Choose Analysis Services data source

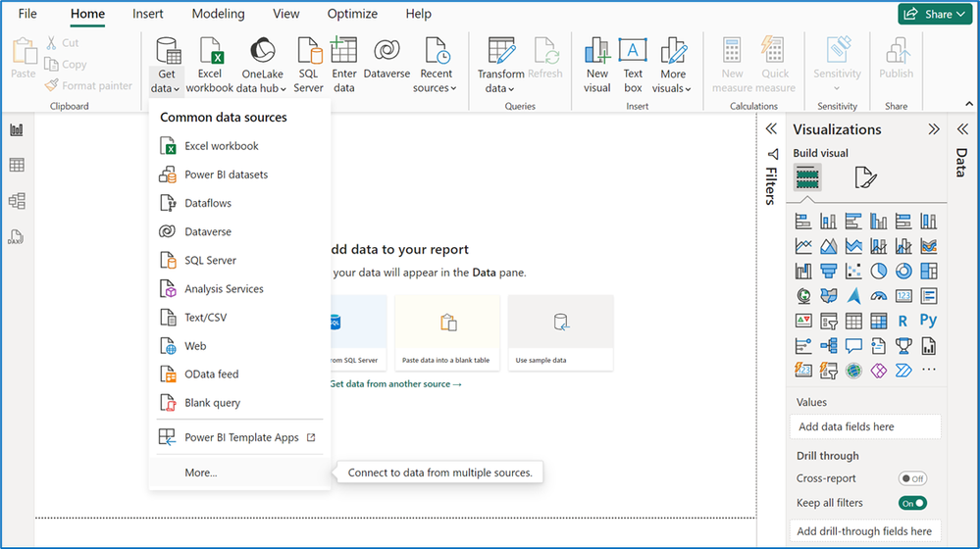tap(239, 288)
